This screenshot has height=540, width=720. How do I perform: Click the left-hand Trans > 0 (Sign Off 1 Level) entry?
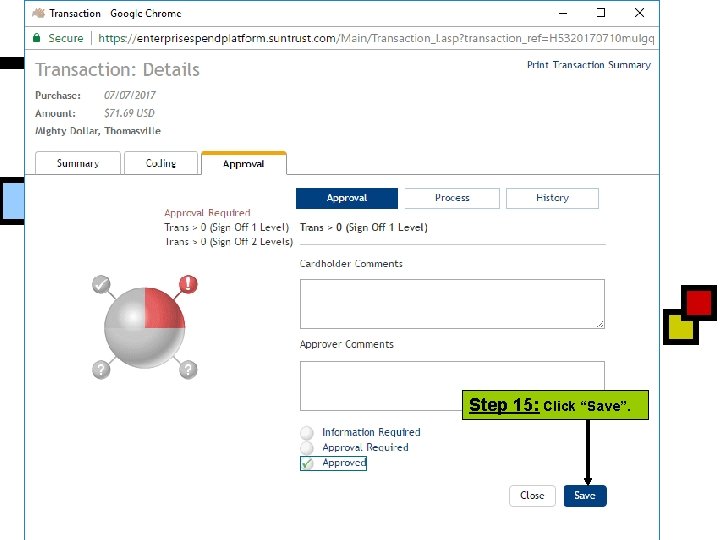[x=226, y=227]
